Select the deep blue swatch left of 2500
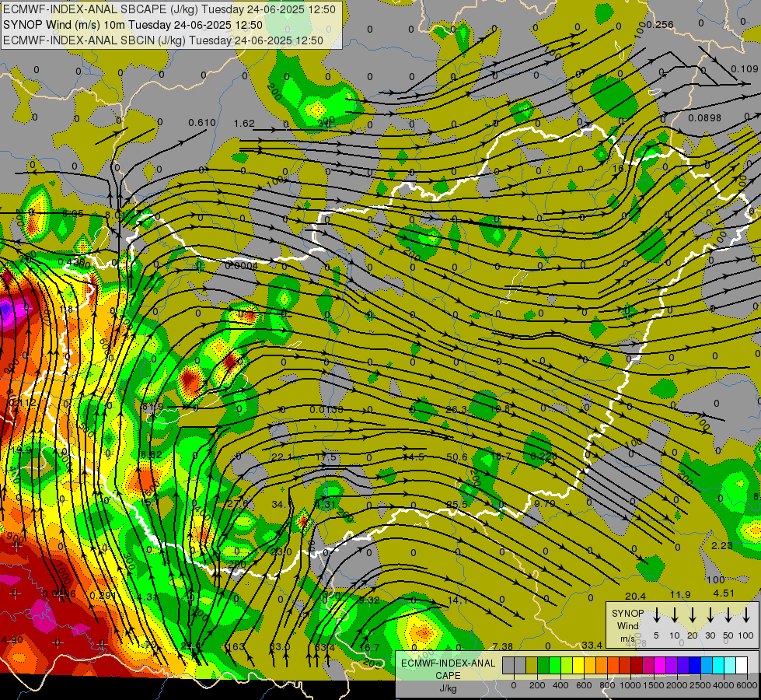This screenshot has height=700, width=761. coord(695,665)
